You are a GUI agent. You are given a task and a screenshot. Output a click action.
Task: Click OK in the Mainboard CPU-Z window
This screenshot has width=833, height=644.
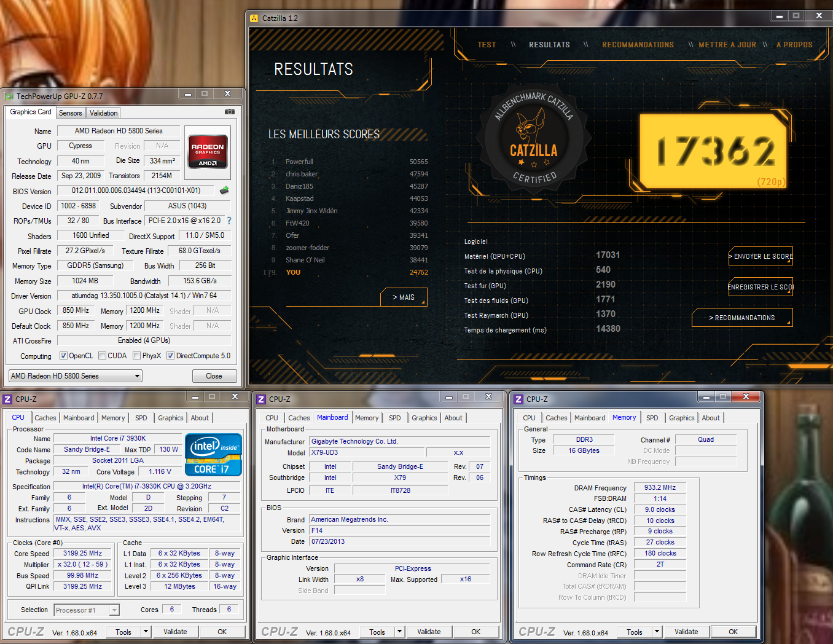(475, 632)
